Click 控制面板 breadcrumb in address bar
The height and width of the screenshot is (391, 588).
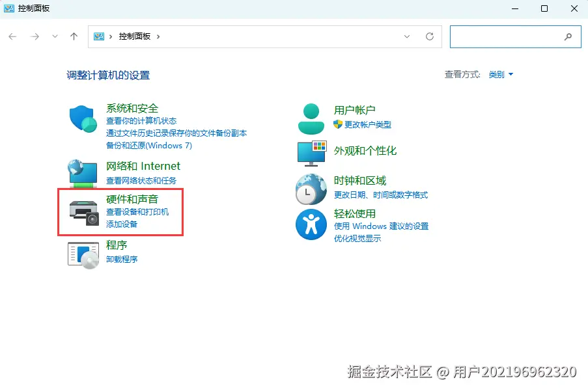coord(135,36)
